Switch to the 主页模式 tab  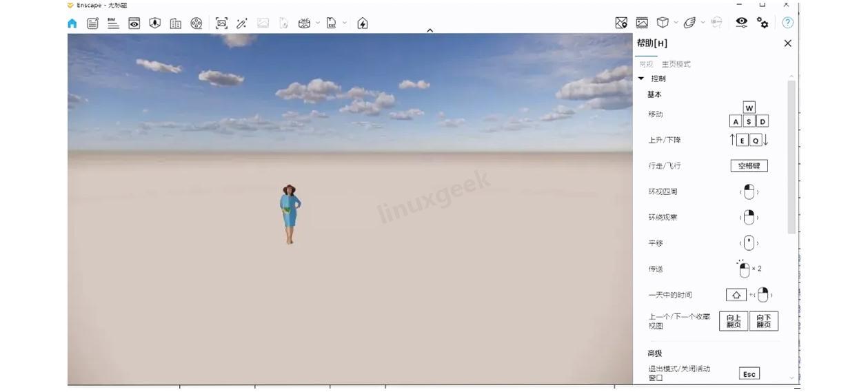point(676,64)
